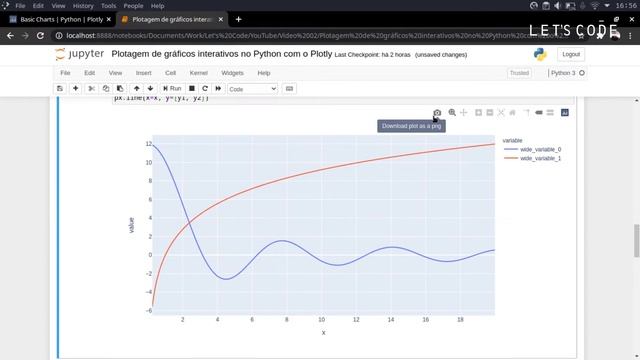Click the Plotly logo icon in modebar

click(565, 113)
